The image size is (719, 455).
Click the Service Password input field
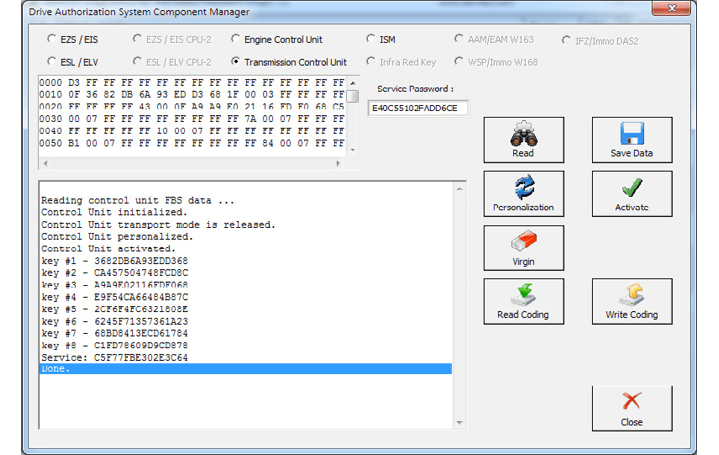click(x=418, y=108)
